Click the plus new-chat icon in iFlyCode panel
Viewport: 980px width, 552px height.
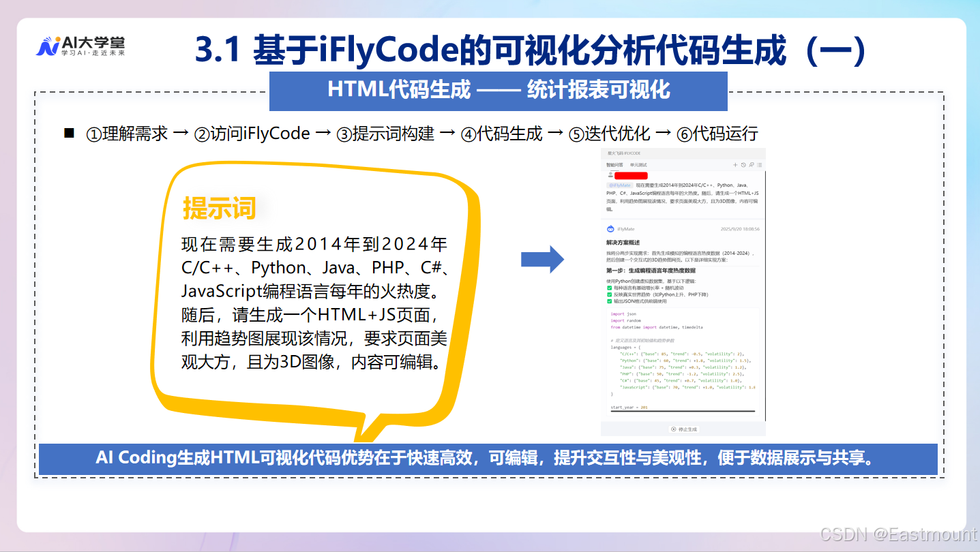735,165
